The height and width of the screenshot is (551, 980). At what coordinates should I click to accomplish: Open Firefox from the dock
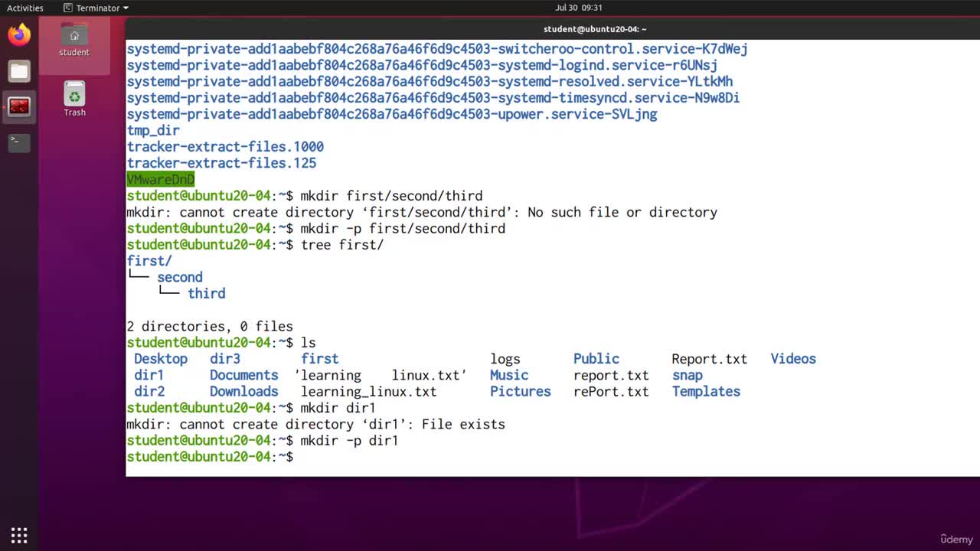coord(19,35)
